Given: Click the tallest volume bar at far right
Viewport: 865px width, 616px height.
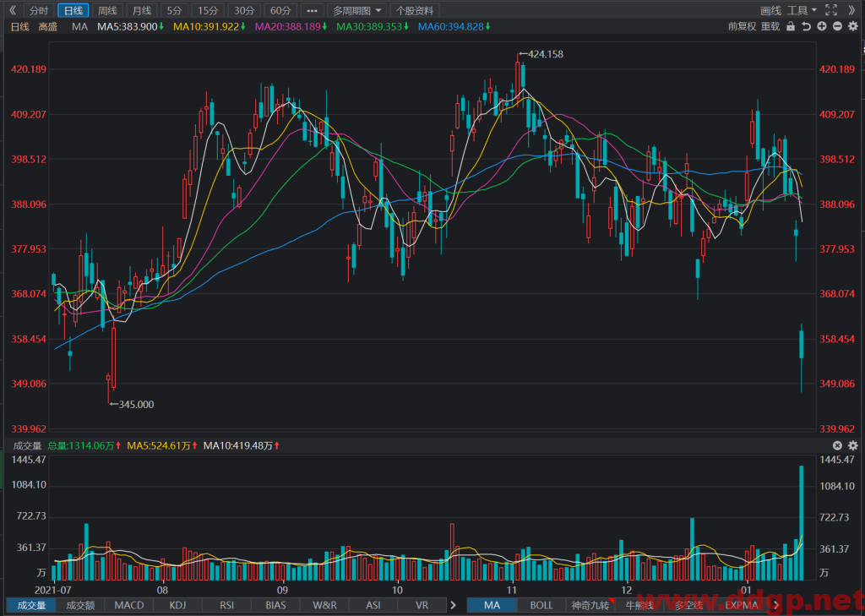Looking at the screenshot, I should [802, 523].
